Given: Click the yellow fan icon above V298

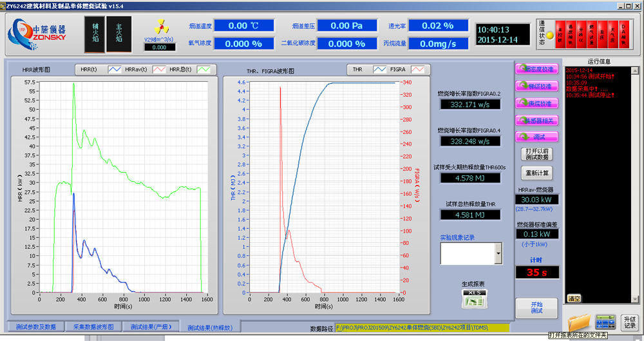Looking at the screenshot, I should (x=162, y=27).
